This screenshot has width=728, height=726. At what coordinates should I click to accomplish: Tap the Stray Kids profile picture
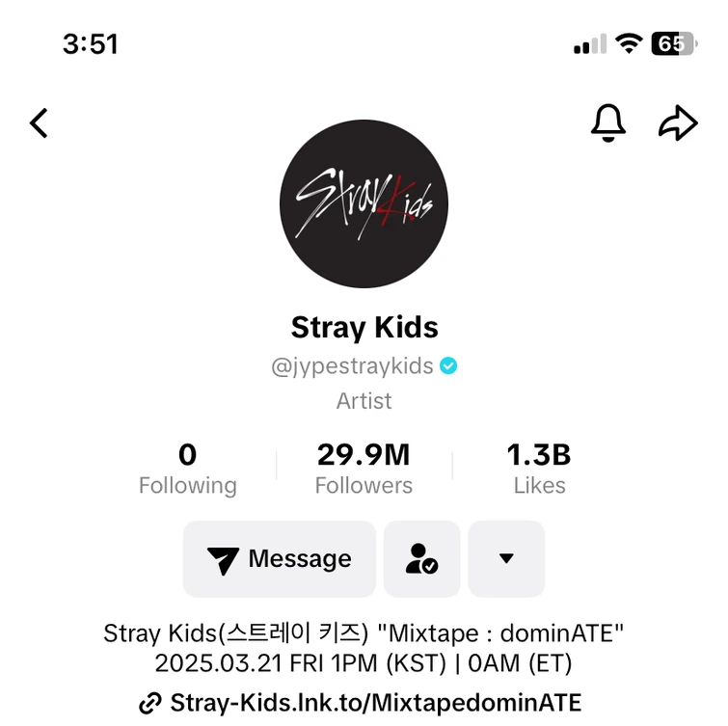click(364, 204)
